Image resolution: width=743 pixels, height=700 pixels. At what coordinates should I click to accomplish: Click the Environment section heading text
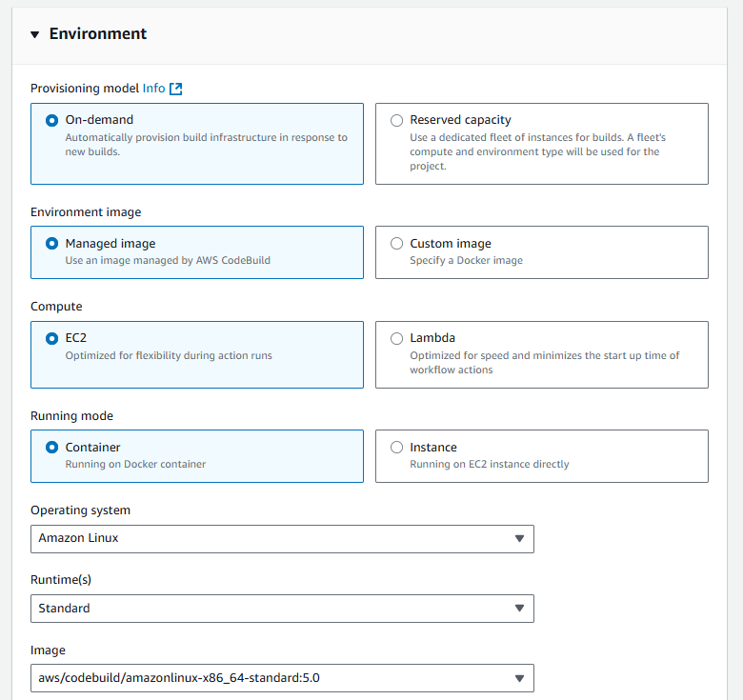(x=98, y=34)
